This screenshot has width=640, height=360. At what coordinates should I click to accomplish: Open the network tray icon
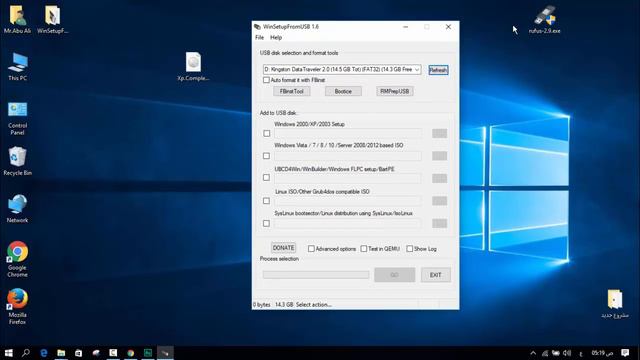[x=545, y=353]
